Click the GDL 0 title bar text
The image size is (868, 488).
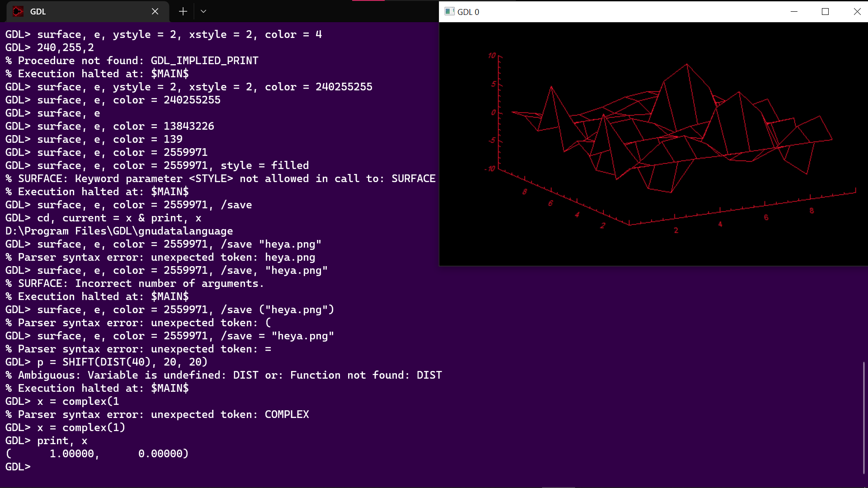click(468, 12)
